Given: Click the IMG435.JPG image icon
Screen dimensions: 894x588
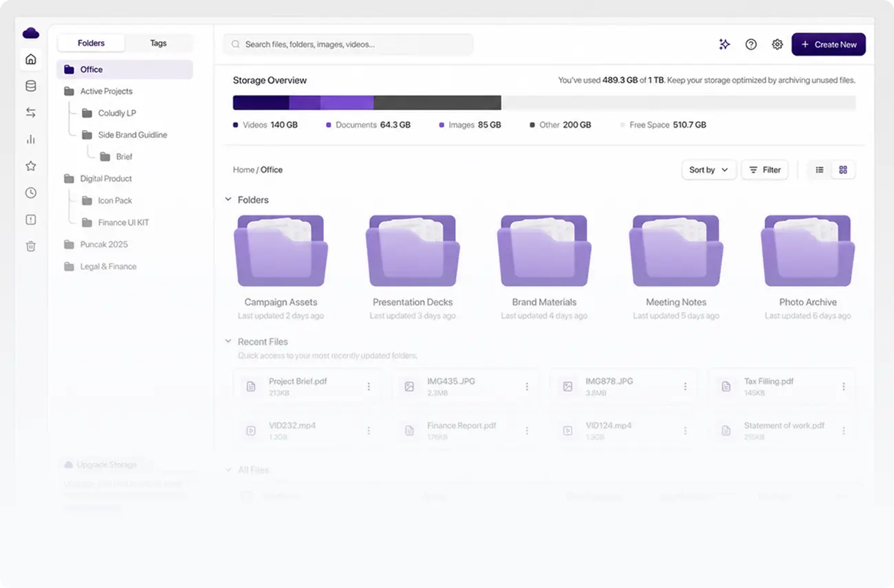Looking at the screenshot, I should 409,386.
